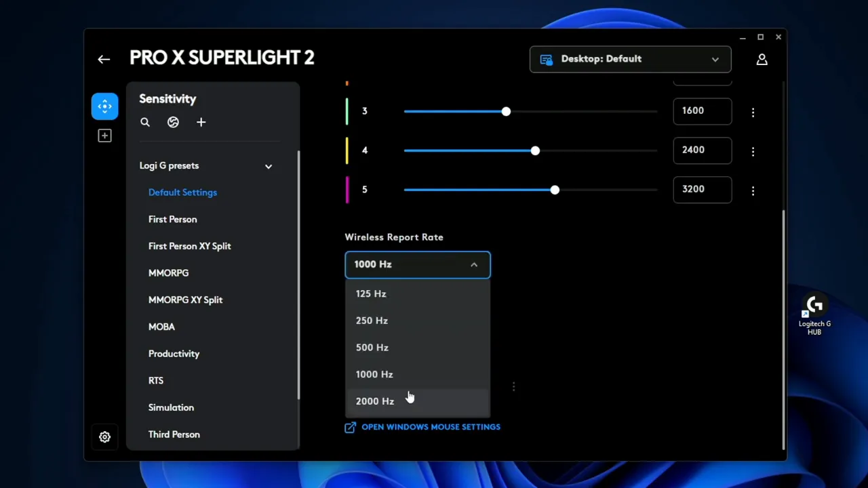
Task: Click the search magnifier under Sensitivity
Action: click(x=145, y=123)
